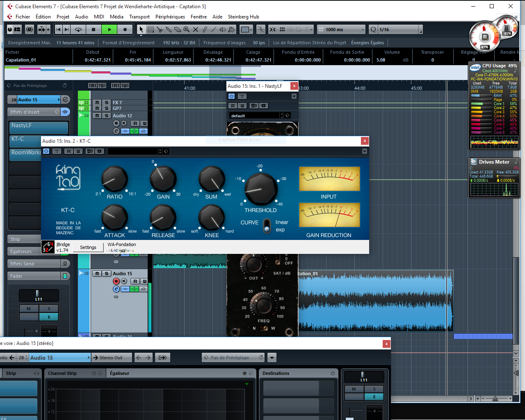Toggle the Cycle loop button
Screen dimensions: 525x420
click(x=78, y=30)
